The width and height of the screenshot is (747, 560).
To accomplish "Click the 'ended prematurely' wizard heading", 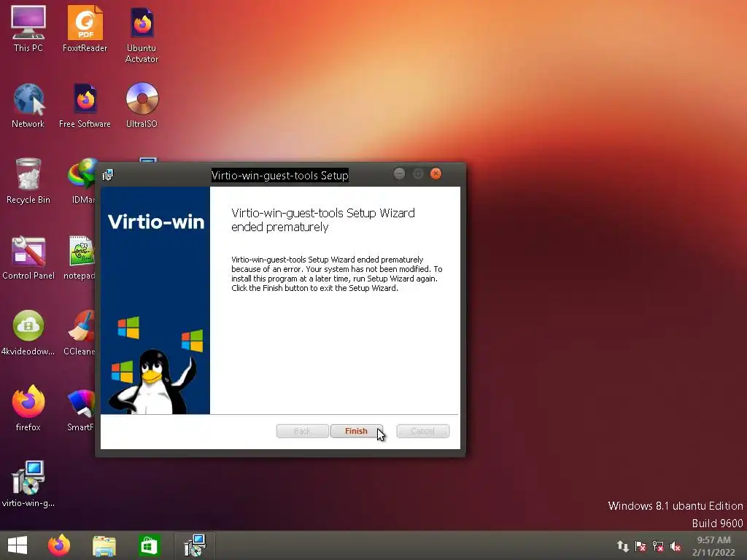I will [323, 219].
